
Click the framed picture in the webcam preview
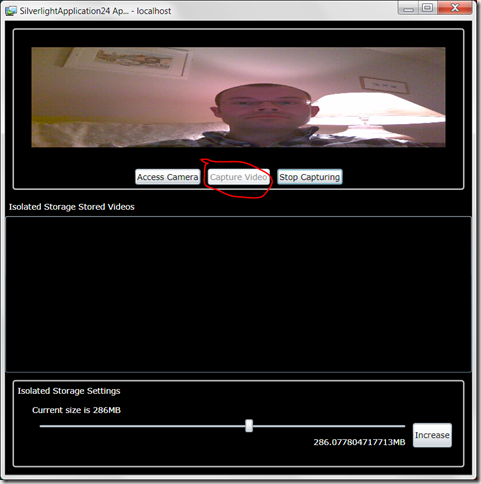[128, 61]
